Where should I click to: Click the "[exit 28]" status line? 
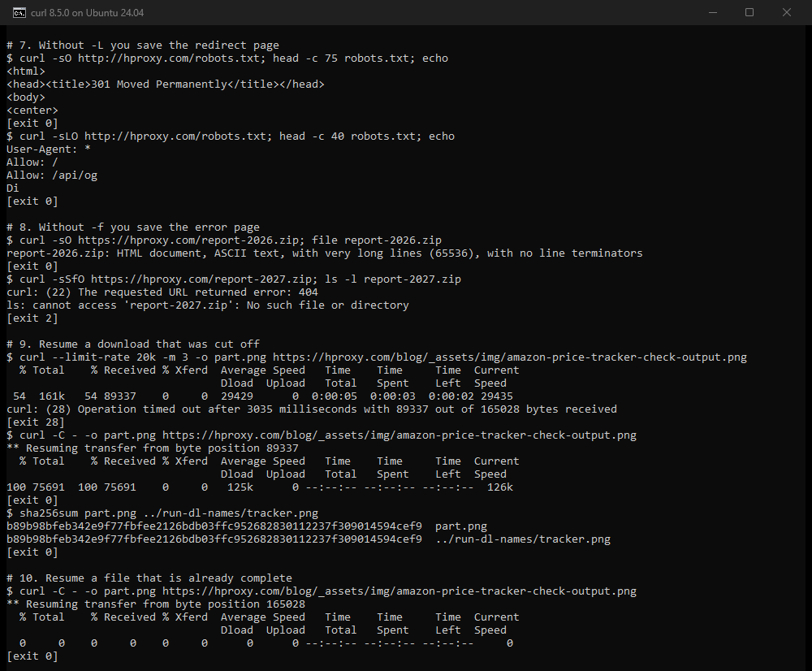click(x=35, y=422)
